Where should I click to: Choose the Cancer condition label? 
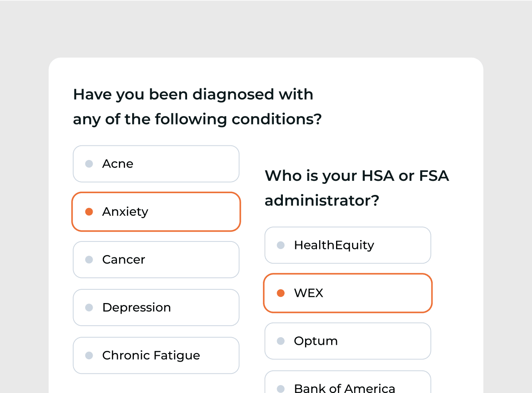click(x=123, y=260)
